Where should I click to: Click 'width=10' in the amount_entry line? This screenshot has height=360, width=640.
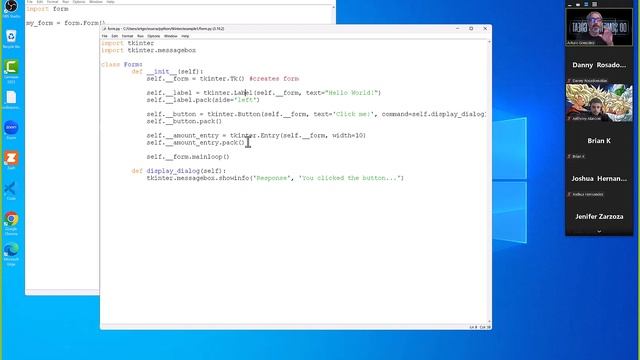[349, 136]
